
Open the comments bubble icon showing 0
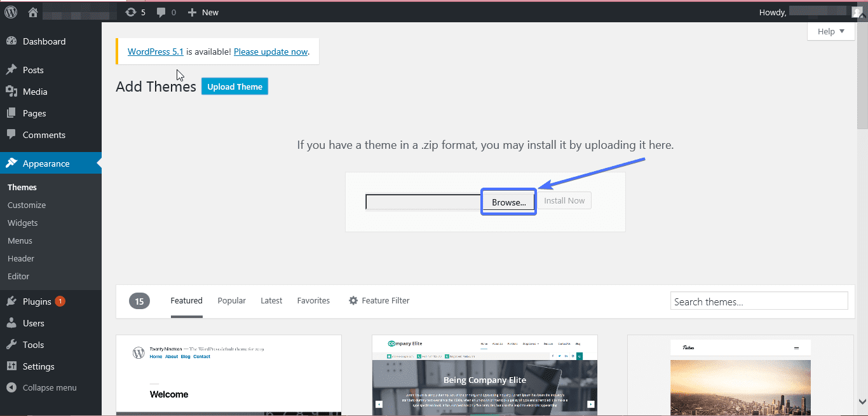[x=166, y=12]
